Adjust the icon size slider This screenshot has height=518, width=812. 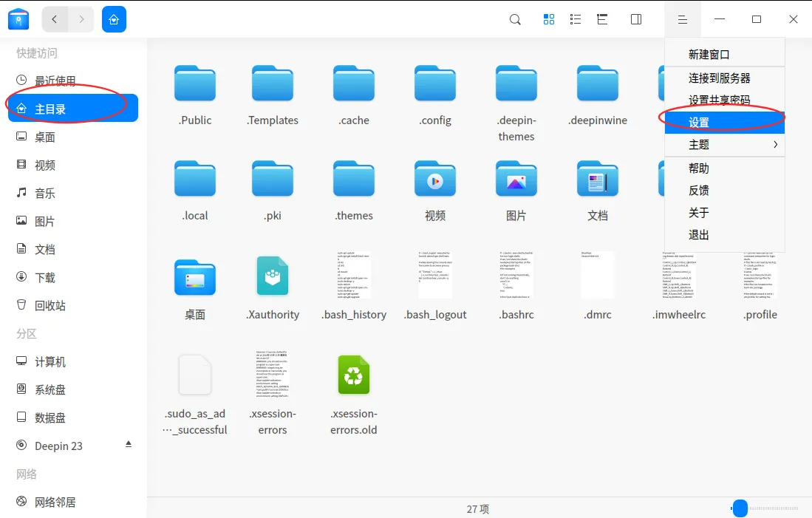[x=740, y=508]
